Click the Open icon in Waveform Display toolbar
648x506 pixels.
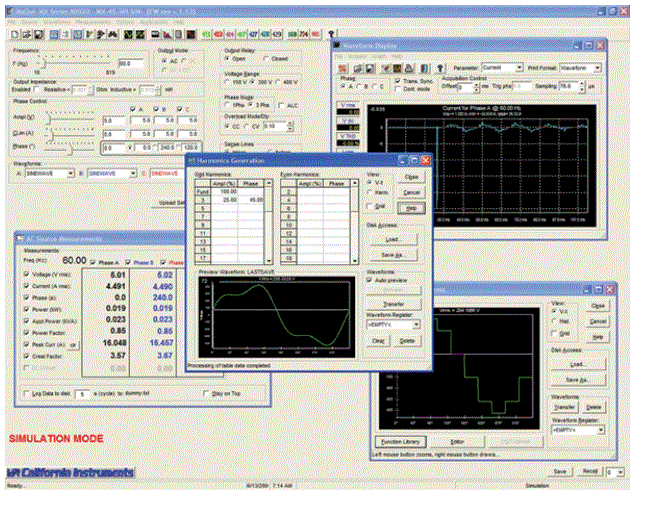pos(358,68)
